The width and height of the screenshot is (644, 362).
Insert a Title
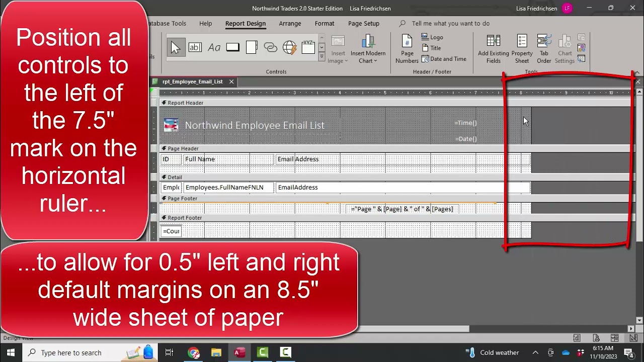point(431,48)
